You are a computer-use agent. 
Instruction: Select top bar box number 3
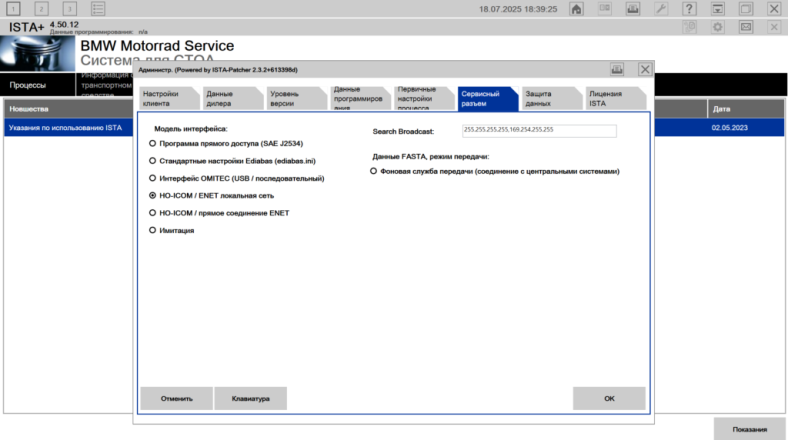69,9
